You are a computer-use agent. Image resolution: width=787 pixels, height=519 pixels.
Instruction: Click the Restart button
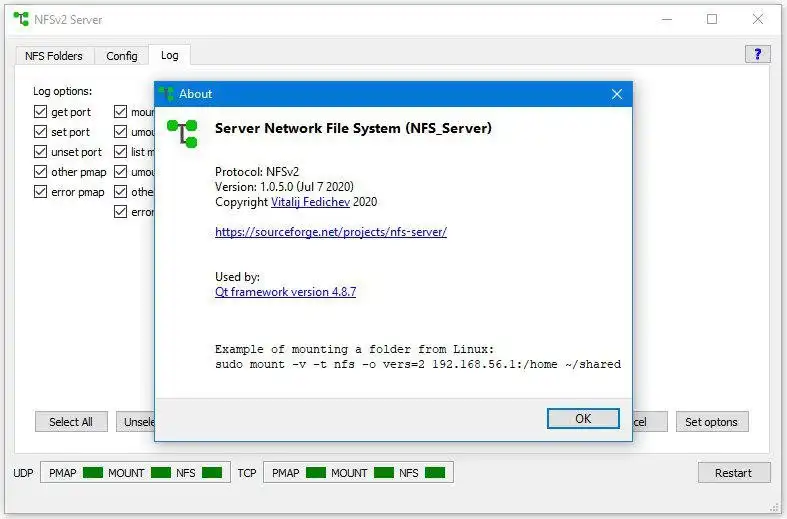(734, 473)
